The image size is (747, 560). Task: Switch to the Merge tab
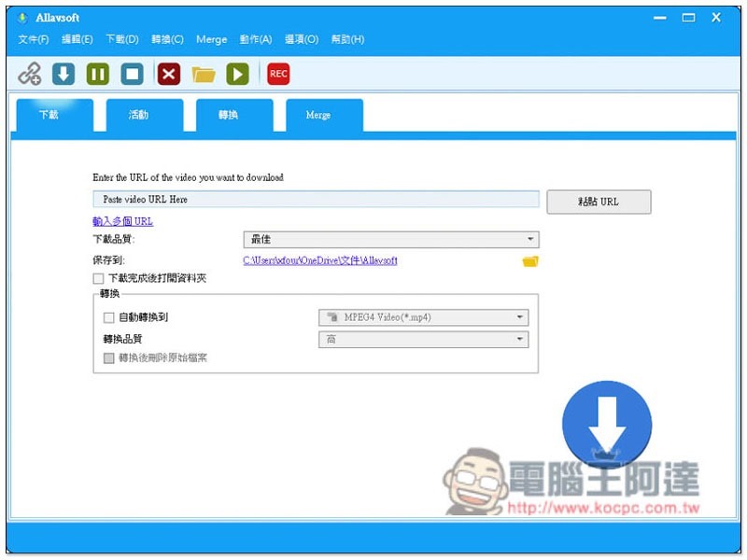[x=324, y=115]
